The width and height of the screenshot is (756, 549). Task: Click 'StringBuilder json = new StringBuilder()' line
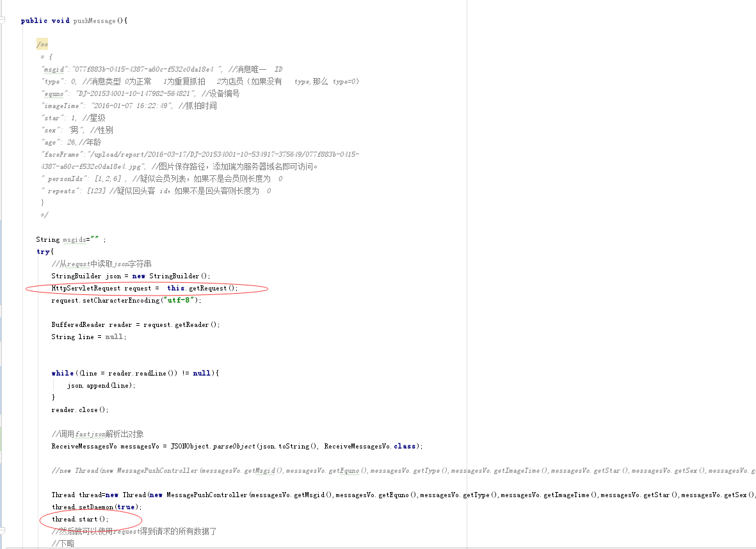click(x=131, y=276)
